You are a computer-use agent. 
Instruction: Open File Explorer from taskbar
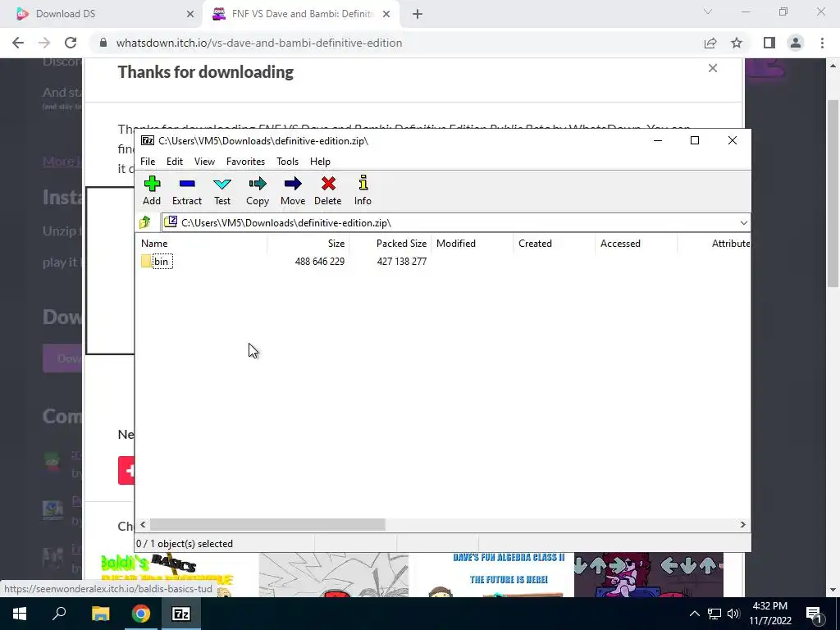100,614
